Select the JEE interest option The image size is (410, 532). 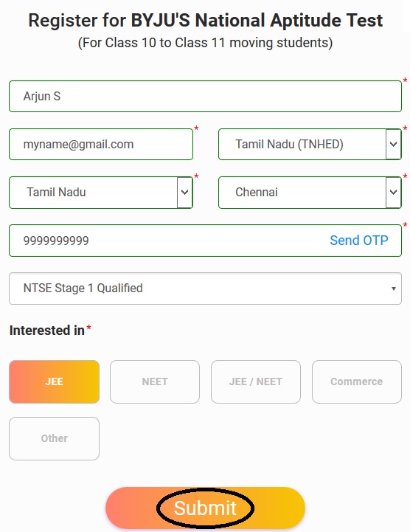coord(55,381)
